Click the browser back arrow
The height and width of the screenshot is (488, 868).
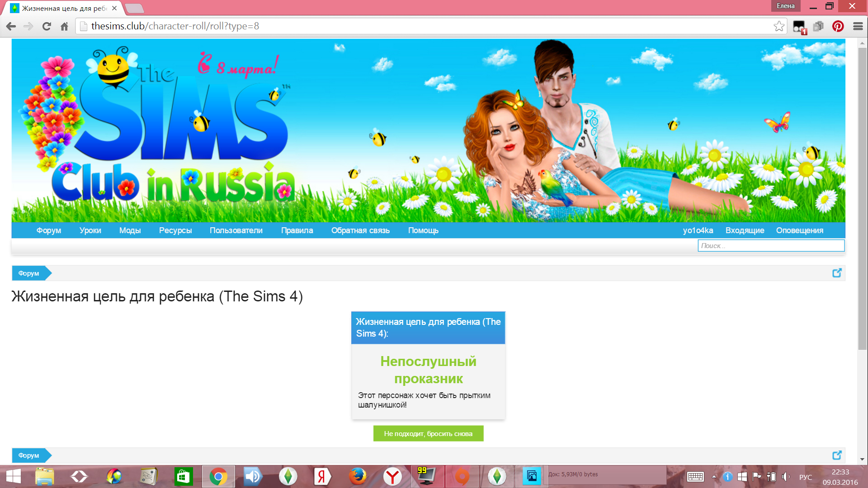(11, 26)
